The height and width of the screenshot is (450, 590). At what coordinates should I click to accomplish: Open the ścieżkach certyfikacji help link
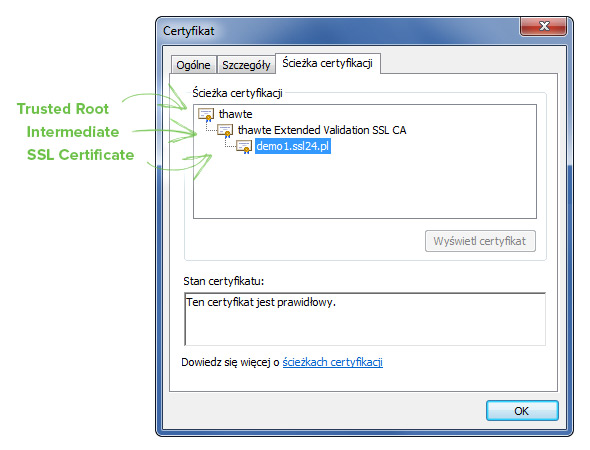coord(333,362)
